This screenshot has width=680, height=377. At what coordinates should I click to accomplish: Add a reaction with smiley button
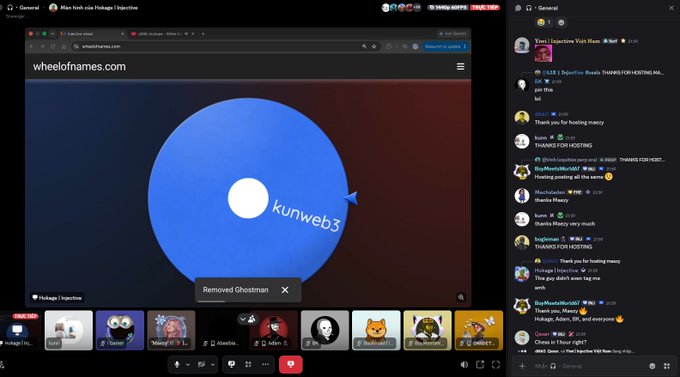pyautogui.click(x=561, y=22)
